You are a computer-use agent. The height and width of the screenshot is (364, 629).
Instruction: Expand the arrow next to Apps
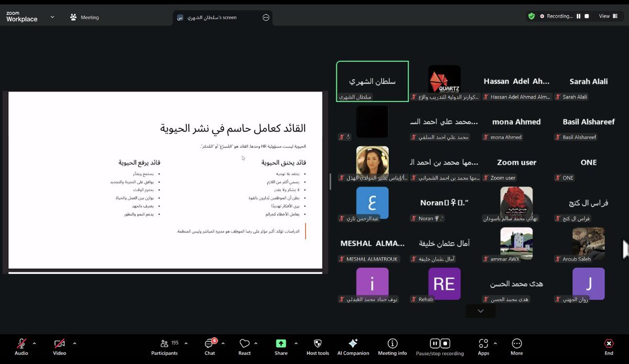[495, 344]
